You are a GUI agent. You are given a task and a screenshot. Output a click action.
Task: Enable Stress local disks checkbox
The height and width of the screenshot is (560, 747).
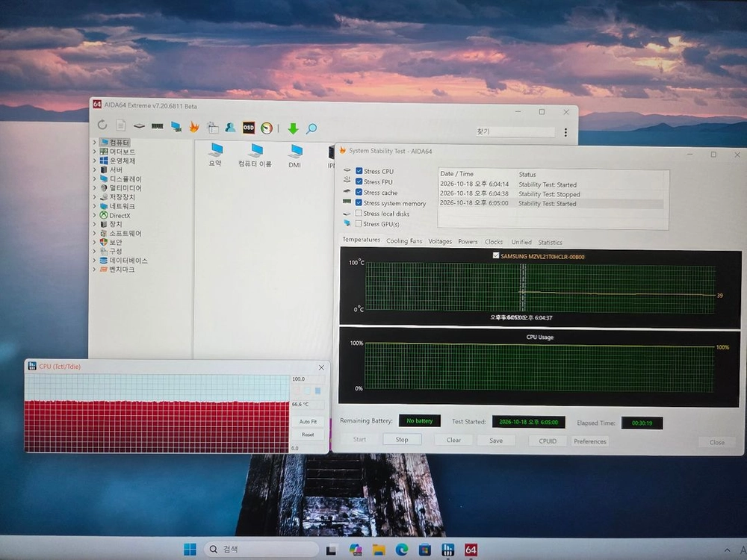click(359, 213)
